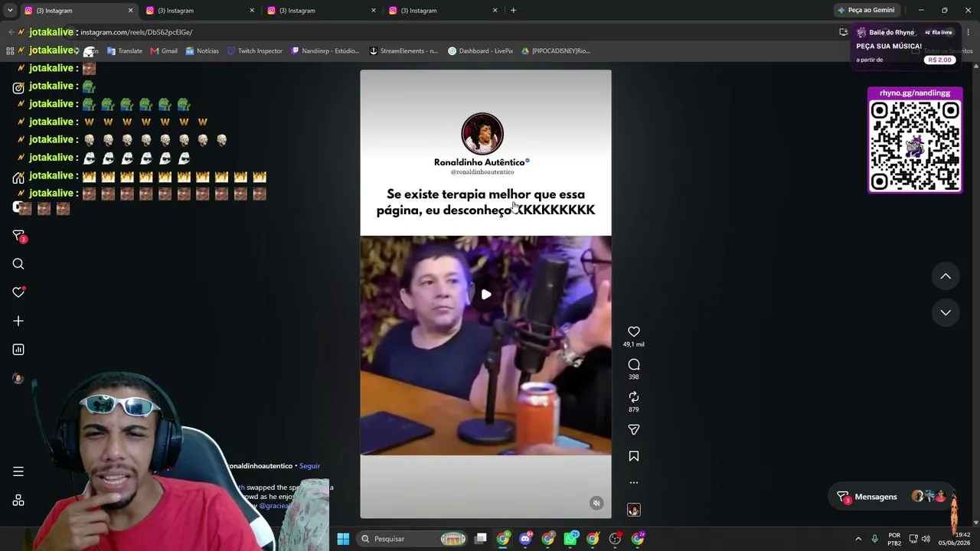
Task: Open the Twitch Inspector bookmark
Action: tap(255, 51)
